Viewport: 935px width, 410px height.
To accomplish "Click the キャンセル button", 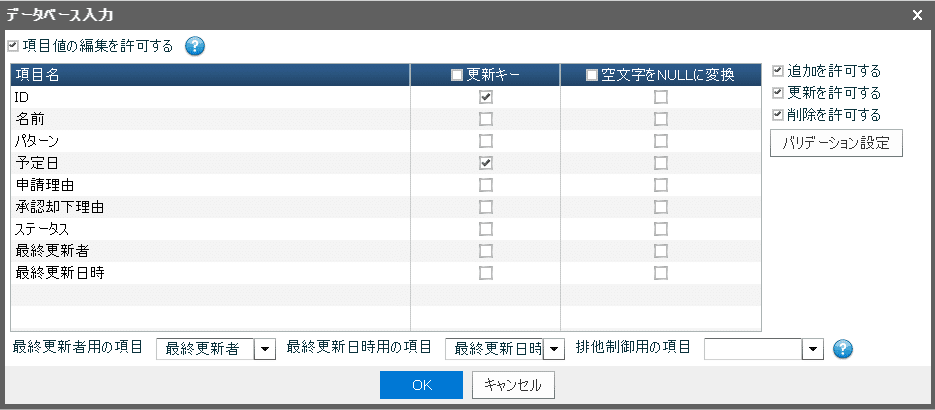I will coord(513,385).
